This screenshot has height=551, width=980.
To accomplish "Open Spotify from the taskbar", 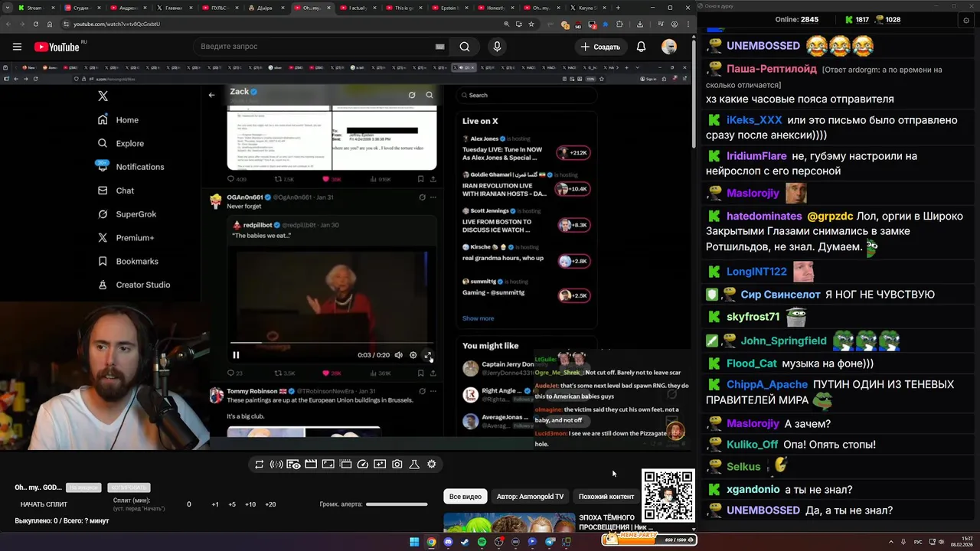I will tap(482, 542).
